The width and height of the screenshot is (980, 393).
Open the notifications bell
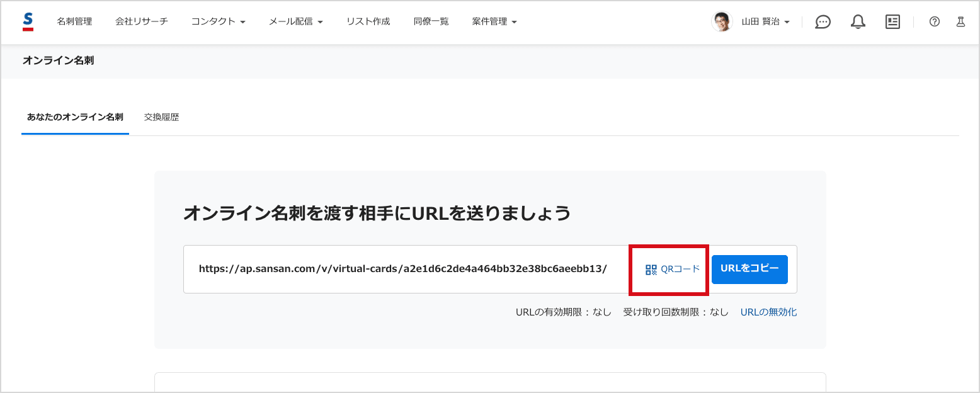tap(857, 21)
